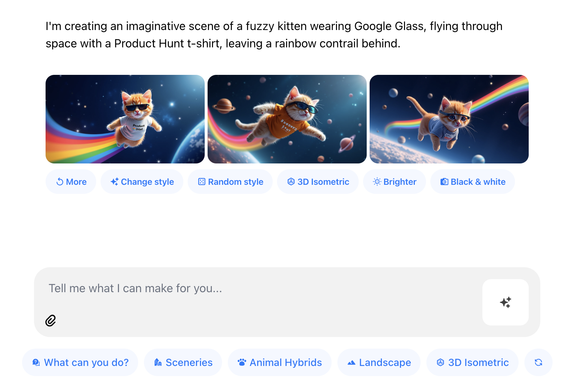Choose 3D Isometric under the images
Image resolution: width=575 pixels, height=392 pixels.
[x=318, y=182]
